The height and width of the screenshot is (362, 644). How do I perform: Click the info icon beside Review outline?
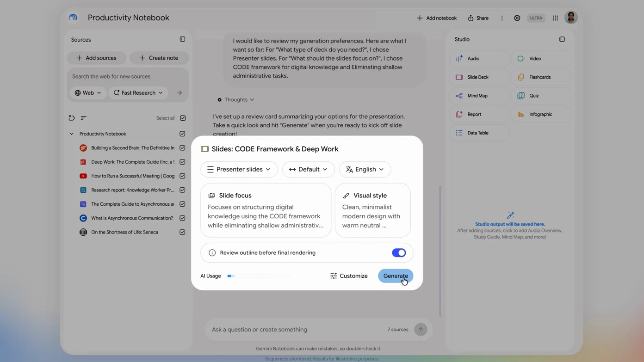click(x=212, y=253)
